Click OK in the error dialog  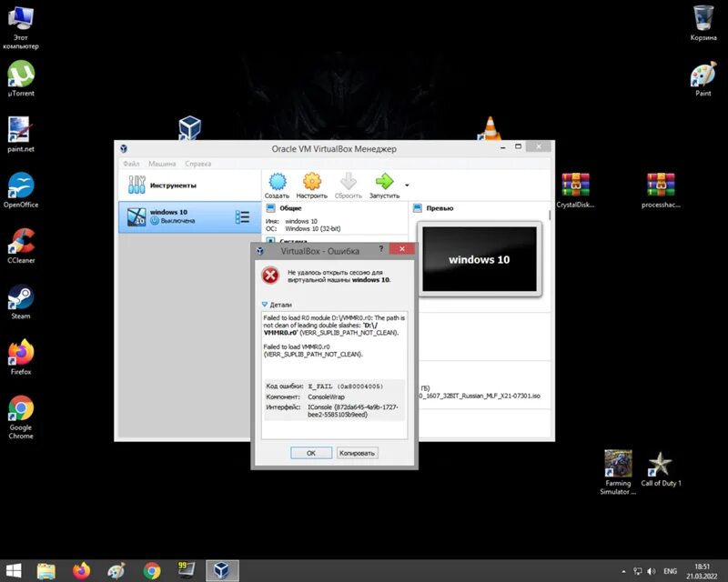pyautogui.click(x=311, y=453)
